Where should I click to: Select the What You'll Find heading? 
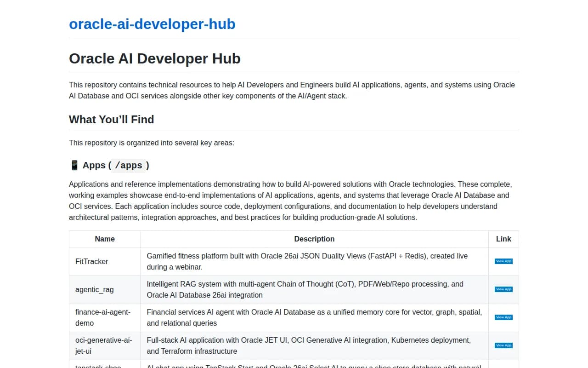click(112, 120)
